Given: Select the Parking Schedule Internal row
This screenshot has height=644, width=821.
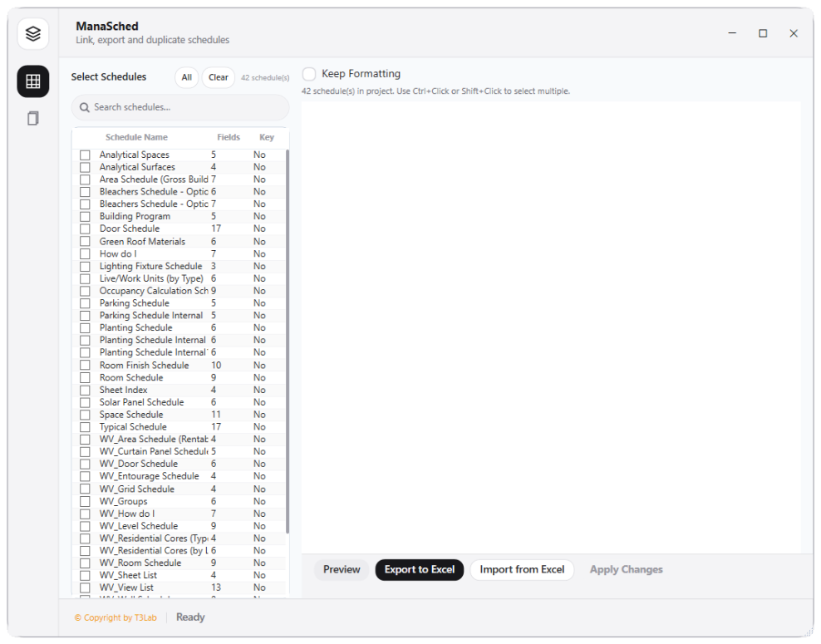Looking at the screenshot, I should [179, 316].
